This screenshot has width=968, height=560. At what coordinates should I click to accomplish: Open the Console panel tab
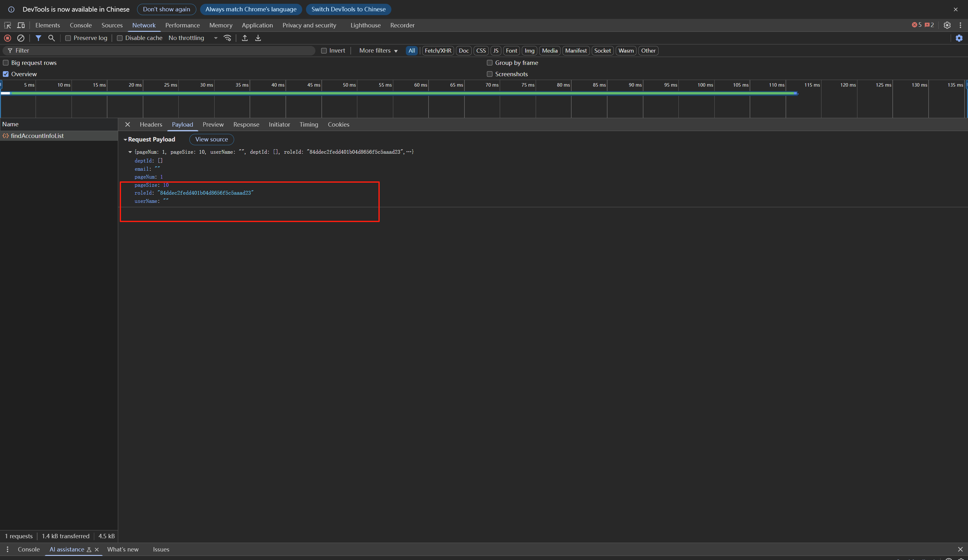coord(81,25)
